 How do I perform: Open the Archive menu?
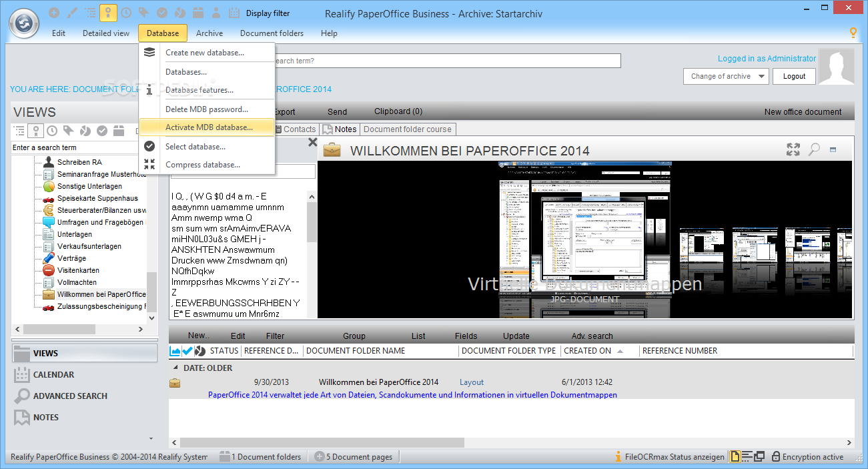click(x=209, y=33)
